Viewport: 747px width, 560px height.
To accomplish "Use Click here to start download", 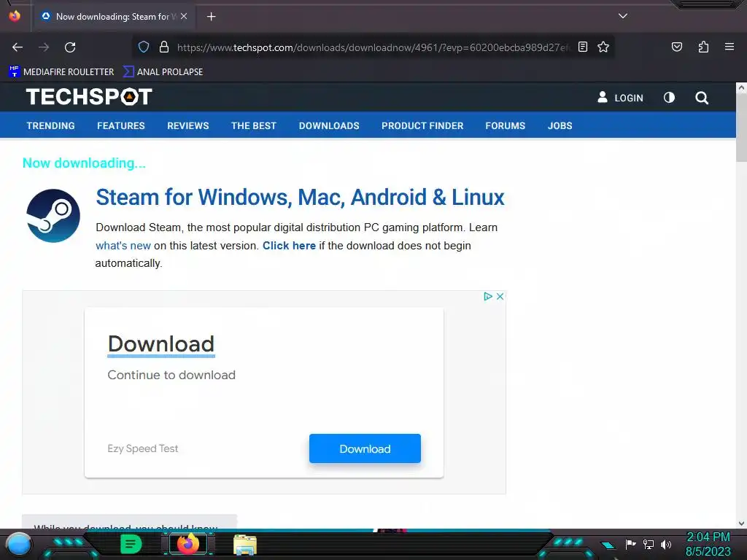I will 289,246.
